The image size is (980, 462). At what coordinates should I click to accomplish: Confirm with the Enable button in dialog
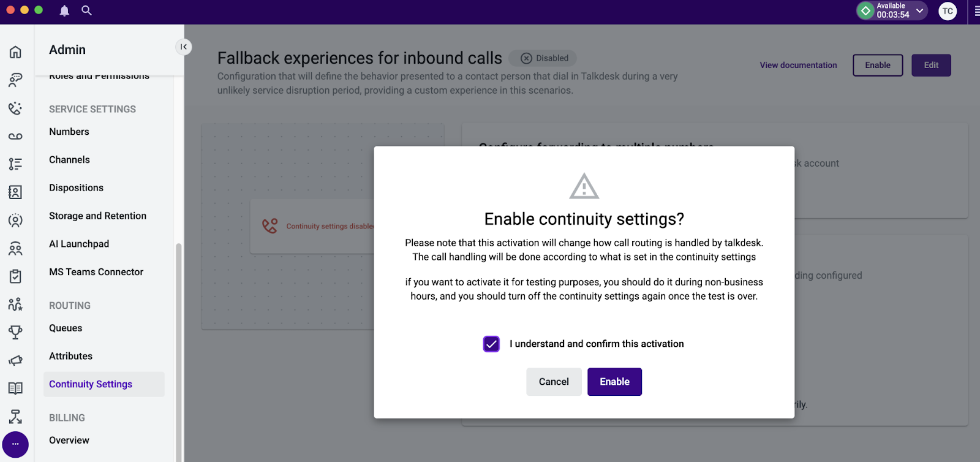tap(614, 382)
